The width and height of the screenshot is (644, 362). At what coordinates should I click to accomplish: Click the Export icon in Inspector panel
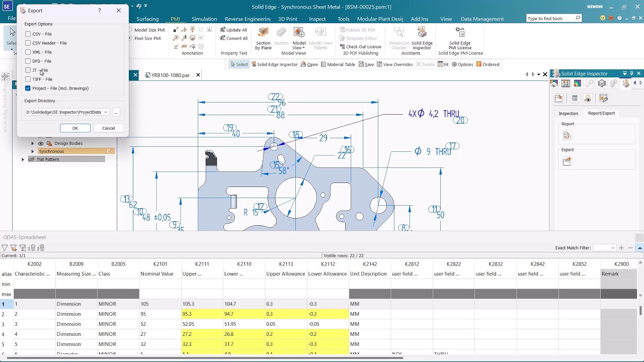click(567, 161)
